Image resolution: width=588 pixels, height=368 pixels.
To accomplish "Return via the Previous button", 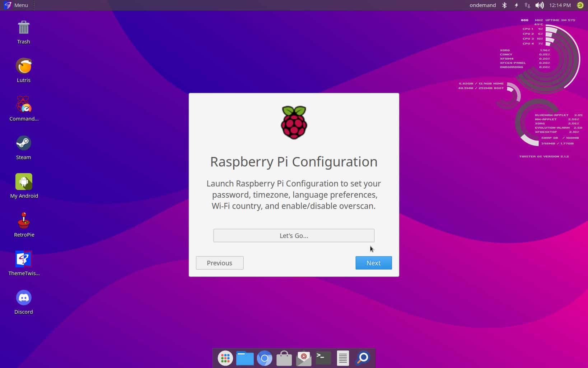I will point(220,263).
